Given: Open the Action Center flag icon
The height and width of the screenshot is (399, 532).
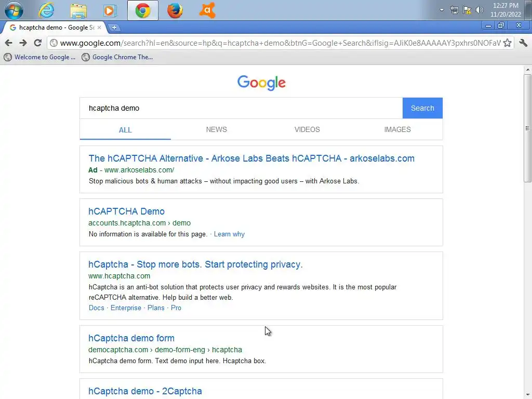Looking at the screenshot, I should 467,10.
